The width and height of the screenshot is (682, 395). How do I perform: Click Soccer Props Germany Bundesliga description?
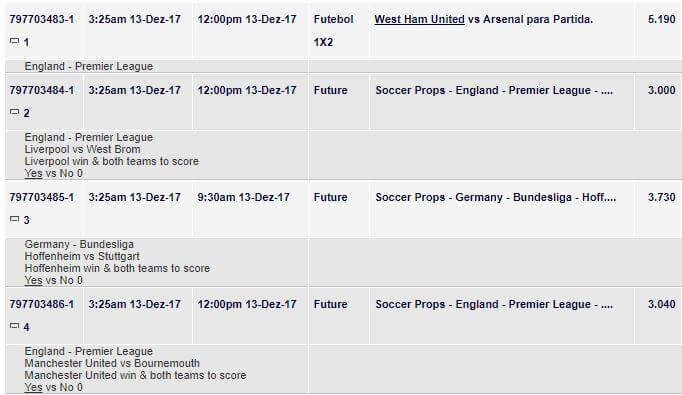pyautogui.click(x=495, y=197)
